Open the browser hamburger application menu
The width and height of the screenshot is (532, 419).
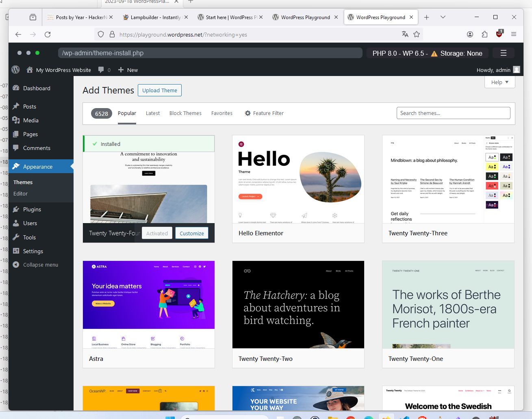tap(514, 35)
